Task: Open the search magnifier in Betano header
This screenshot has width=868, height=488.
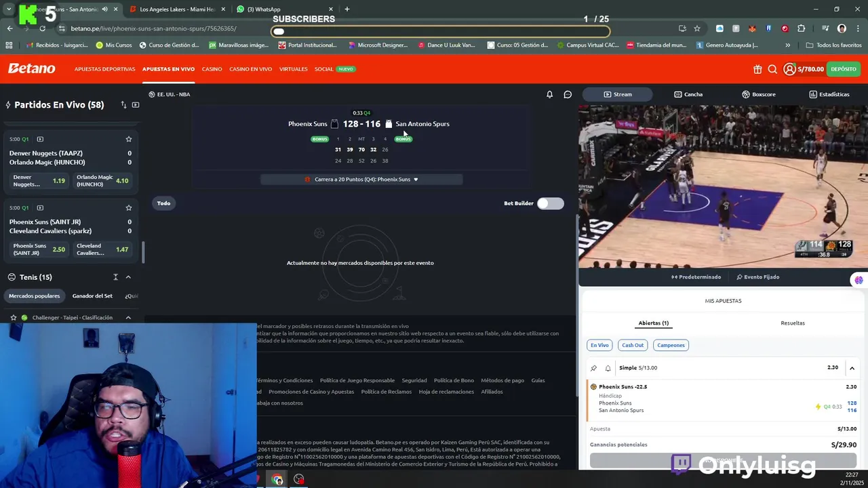Action: 772,69
